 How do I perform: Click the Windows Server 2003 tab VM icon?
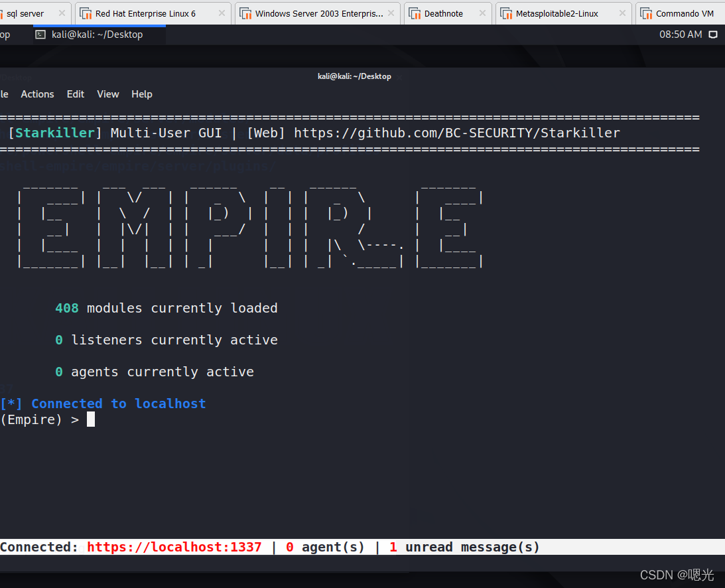(x=245, y=14)
